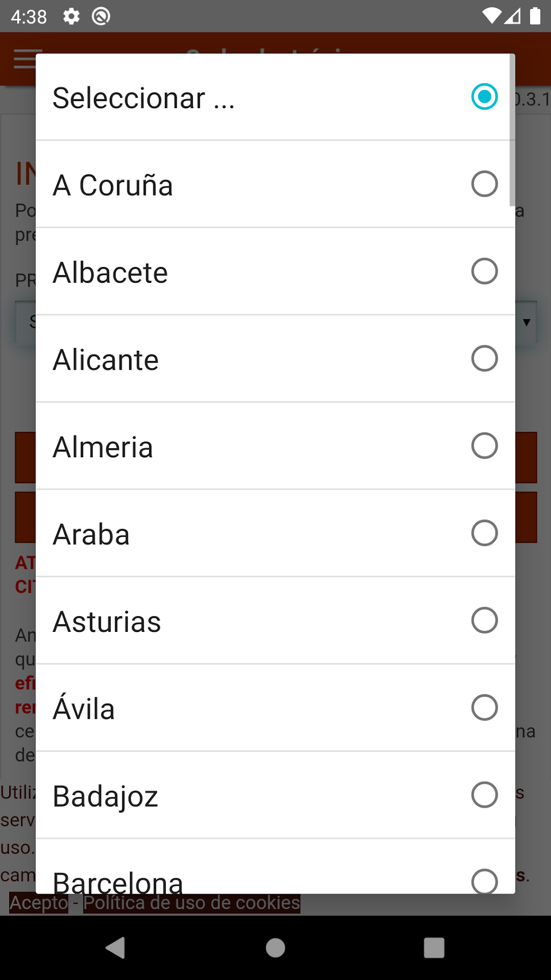551x980 pixels.
Task: Tap the Wi-Fi signal status icon
Action: point(492,16)
